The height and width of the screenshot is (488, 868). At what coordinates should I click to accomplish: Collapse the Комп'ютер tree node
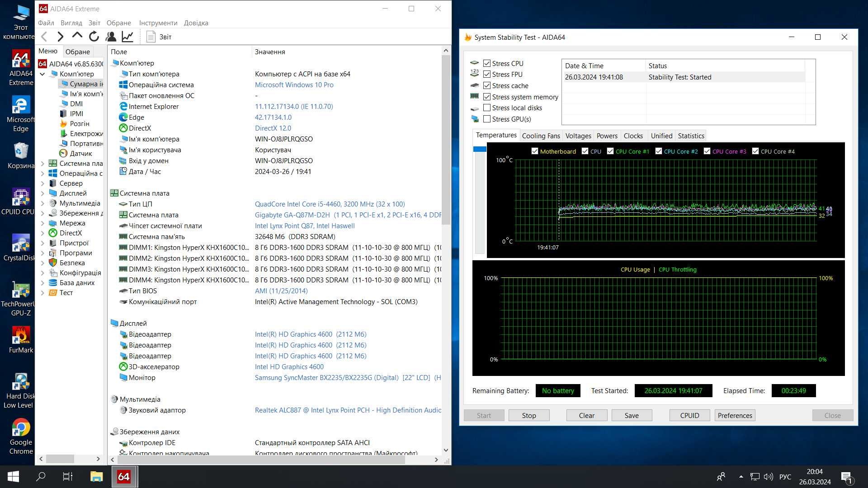[42, 74]
